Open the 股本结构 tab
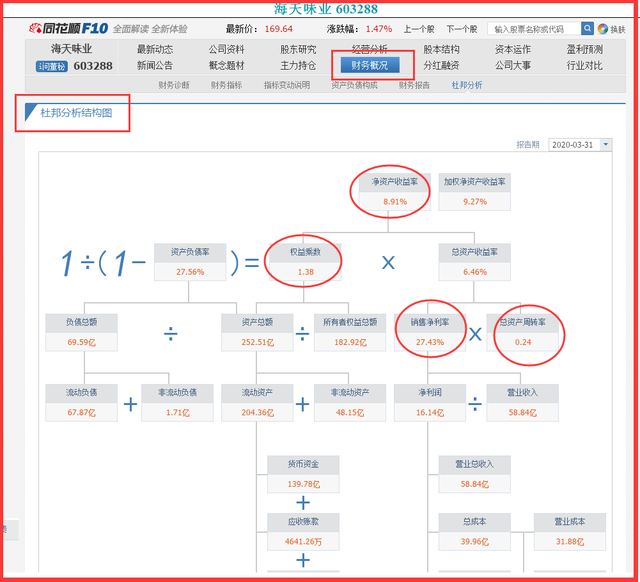640x582 pixels. pos(441,49)
